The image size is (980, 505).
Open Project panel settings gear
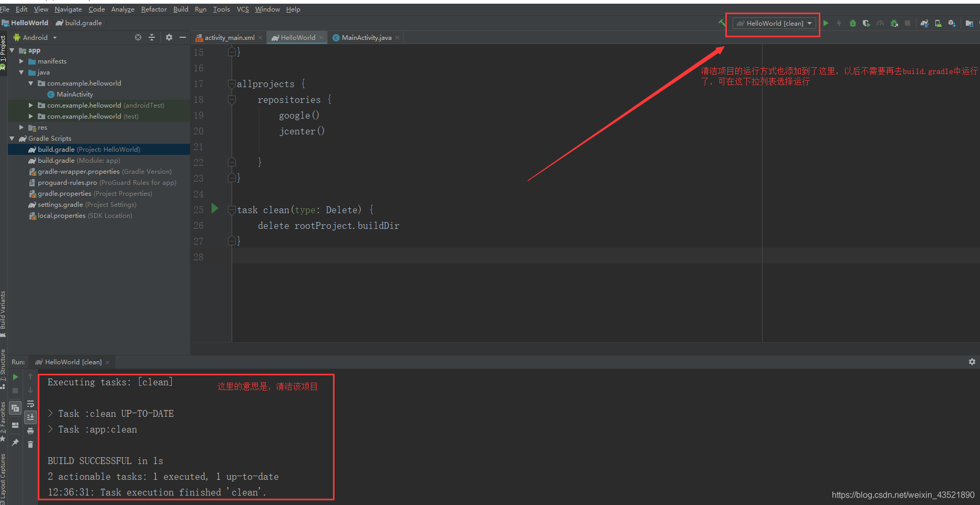pos(169,37)
